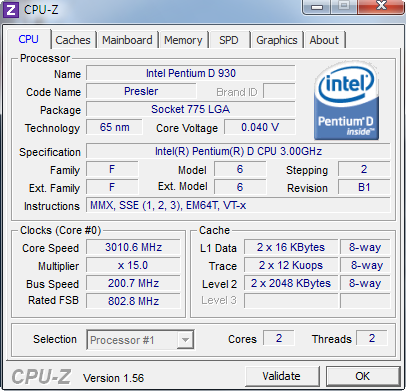The height and width of the screenshot is (392, 407).
Task: Click Level 2 value 2 x 2048 KBytes
Action: click(x=291, y=283)
